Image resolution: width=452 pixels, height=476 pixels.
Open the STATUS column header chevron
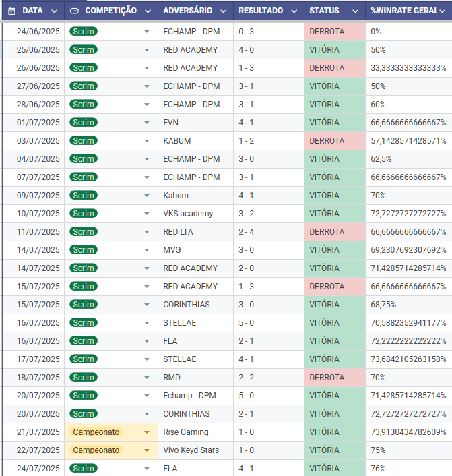(x=355, y=11)
